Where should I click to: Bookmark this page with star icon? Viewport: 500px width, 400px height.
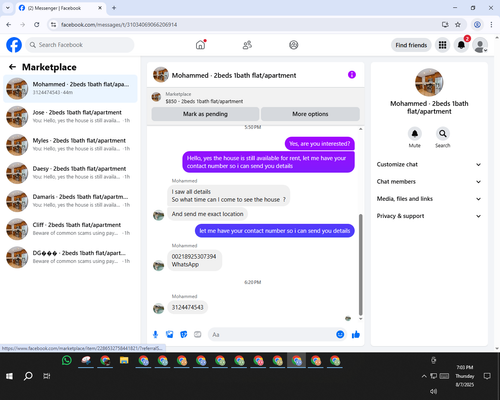458,24
